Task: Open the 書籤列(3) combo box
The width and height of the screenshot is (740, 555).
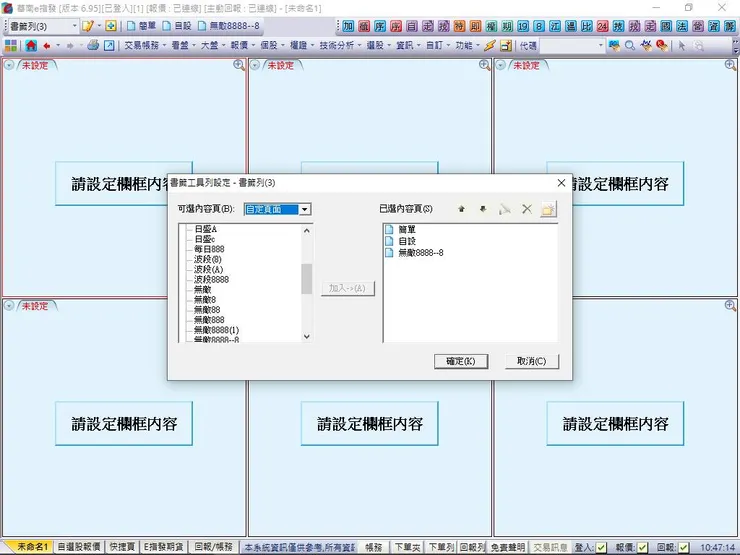Action: coord(43,26)
